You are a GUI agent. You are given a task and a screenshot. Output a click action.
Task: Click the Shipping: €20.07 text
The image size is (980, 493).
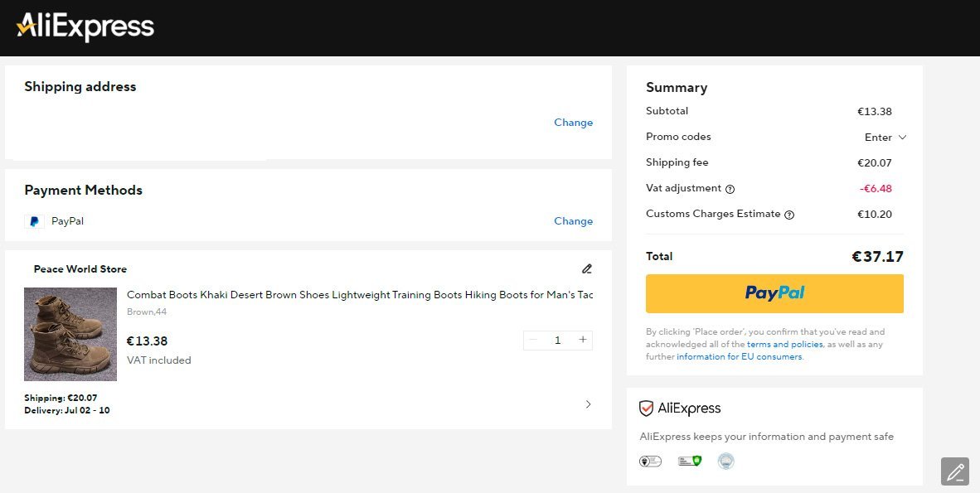coord(61,398)
